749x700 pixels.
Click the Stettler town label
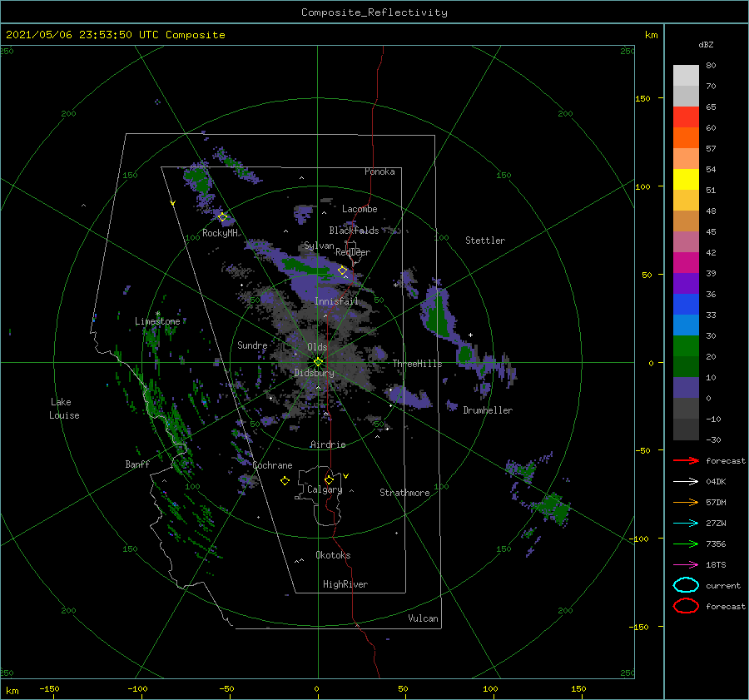click(485, 241)
